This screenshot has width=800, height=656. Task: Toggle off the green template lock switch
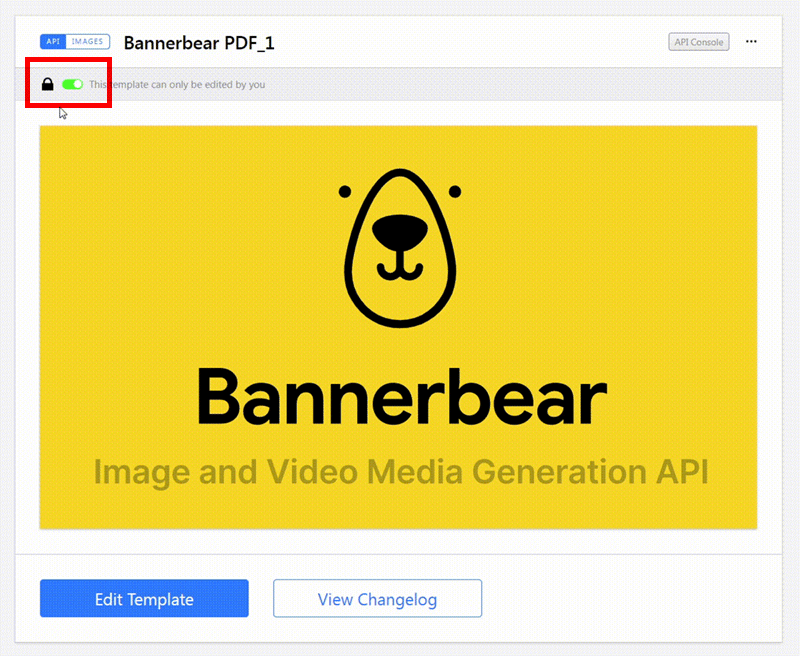(x=72, y=85)
